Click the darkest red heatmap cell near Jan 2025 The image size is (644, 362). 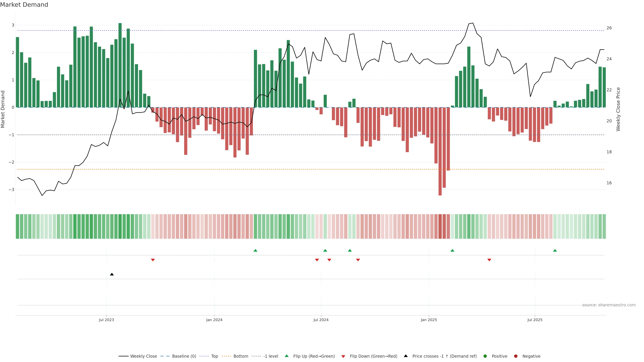point(440,226)
